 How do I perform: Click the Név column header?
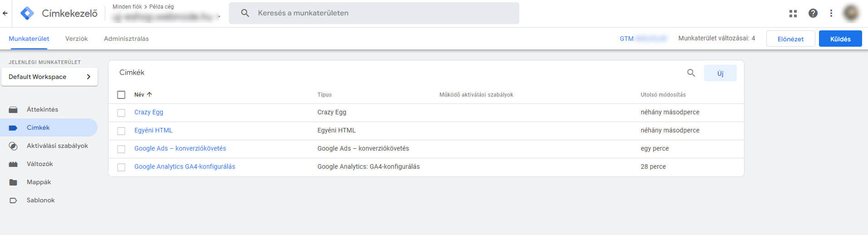[x=139, y=95]
